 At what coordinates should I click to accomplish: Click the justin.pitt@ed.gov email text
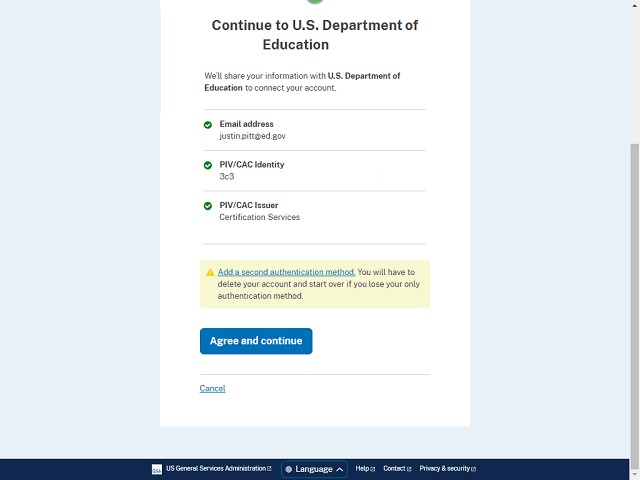tap(252, 136)
